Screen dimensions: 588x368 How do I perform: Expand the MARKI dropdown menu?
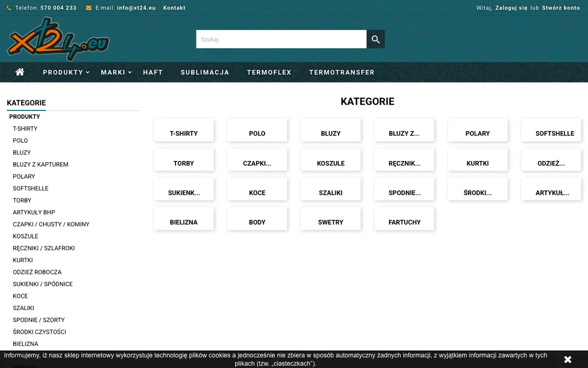(x=116, y=72)
